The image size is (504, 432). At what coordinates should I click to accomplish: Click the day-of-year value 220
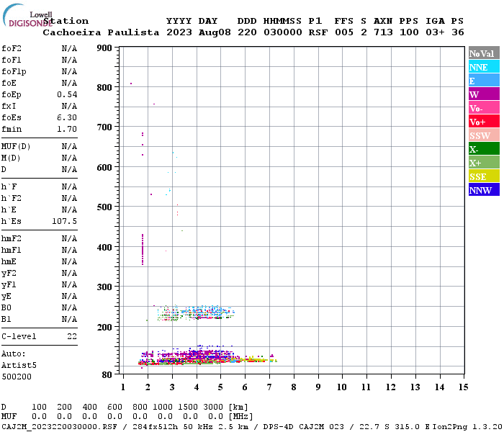coord(247,32)
